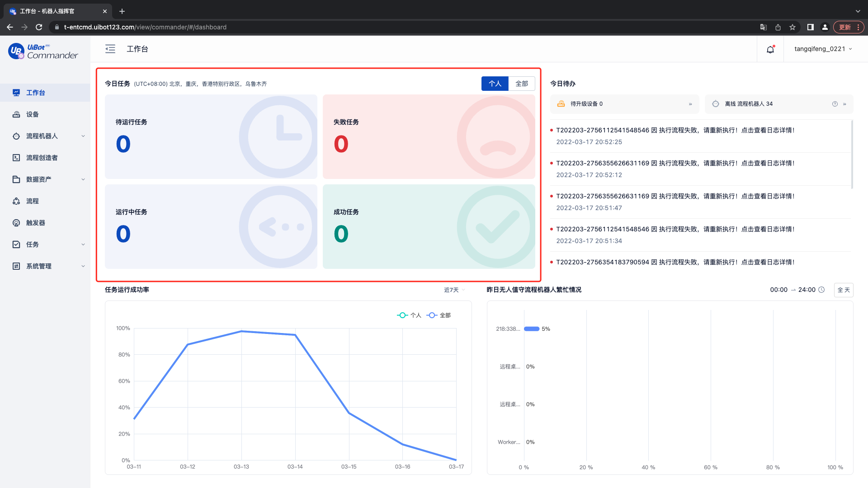The height and width of the screenshot is (488, 868).
Task: Click the 今日待办 list scrollbar
Action: click(852, 154)
